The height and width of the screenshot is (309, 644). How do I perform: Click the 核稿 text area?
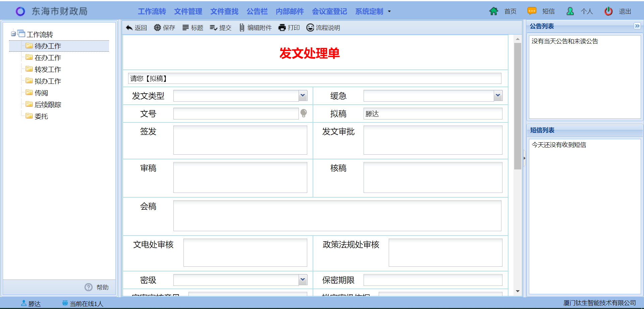433,177
